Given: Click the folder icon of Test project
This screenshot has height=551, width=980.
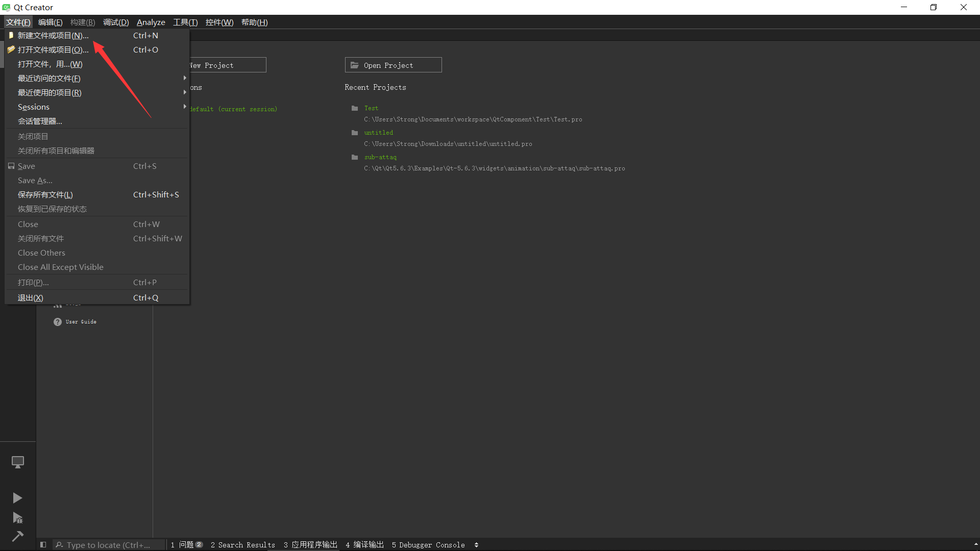Looking at the screenshot, I should (355, 108).
